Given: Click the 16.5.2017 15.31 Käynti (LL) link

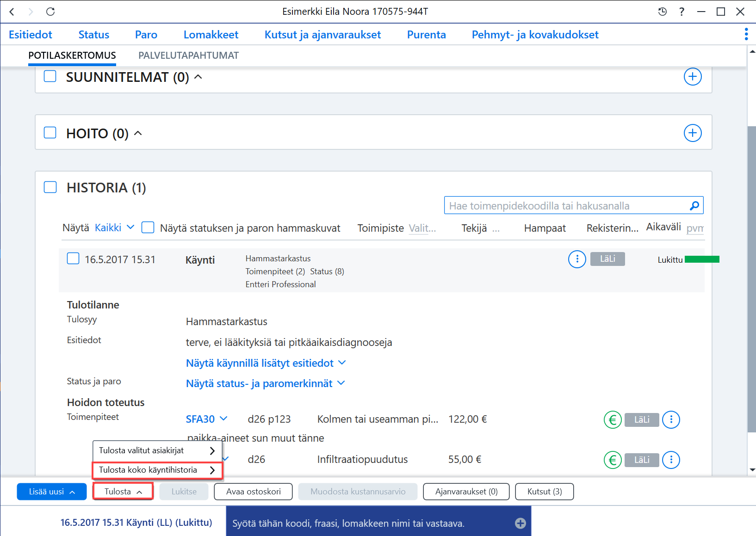Looking at the screenshot, I should (136, 523).
